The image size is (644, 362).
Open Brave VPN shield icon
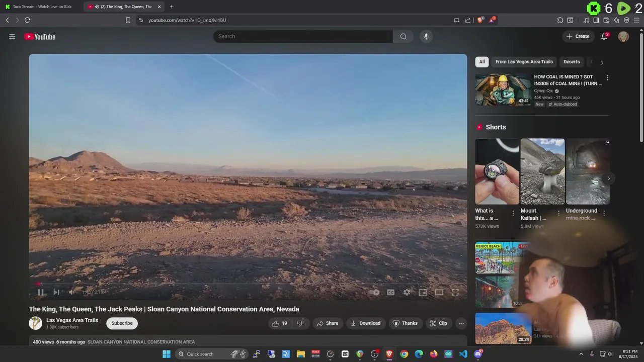pyautogui.click(x=626, y=20)
